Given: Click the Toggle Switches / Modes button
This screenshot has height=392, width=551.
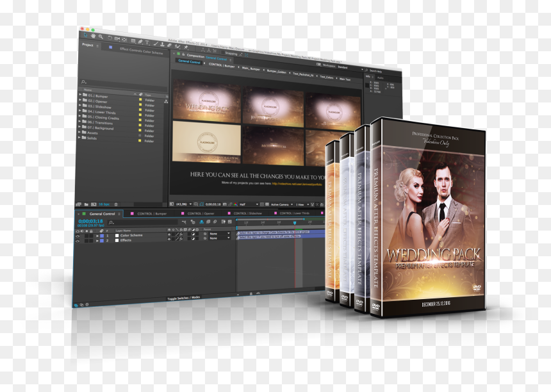Looking at the screenshot, I should pyautogui.click(x=183, y=298).
